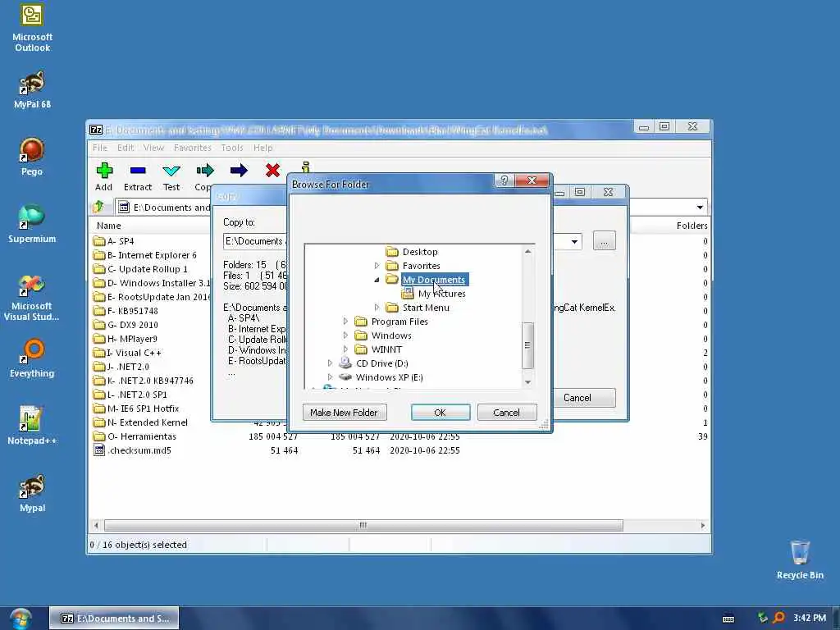
Task: Click the up-folder icon beside address bar
Action: [98, 207]
